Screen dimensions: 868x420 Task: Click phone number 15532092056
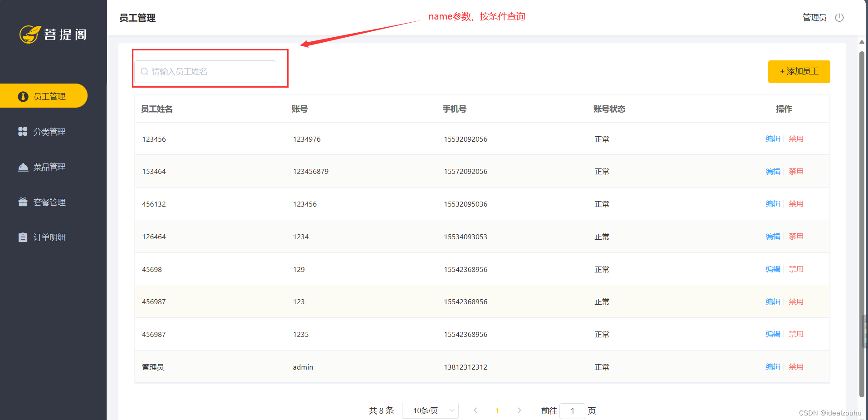pos(466,139)
